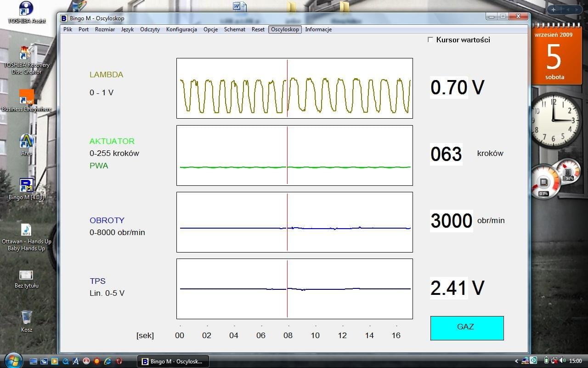Open the Word document icon on desktop
Viewport: 588px width, 368px height.
[239, 6]
